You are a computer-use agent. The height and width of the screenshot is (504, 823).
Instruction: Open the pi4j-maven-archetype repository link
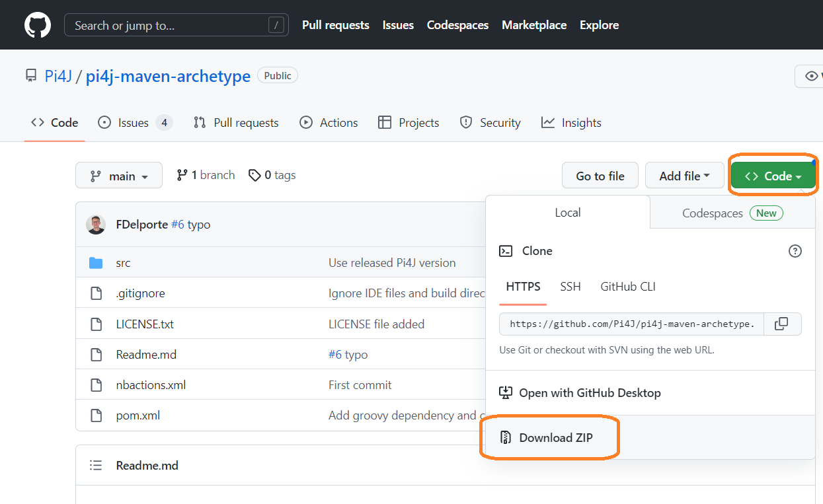pos(168,76)
